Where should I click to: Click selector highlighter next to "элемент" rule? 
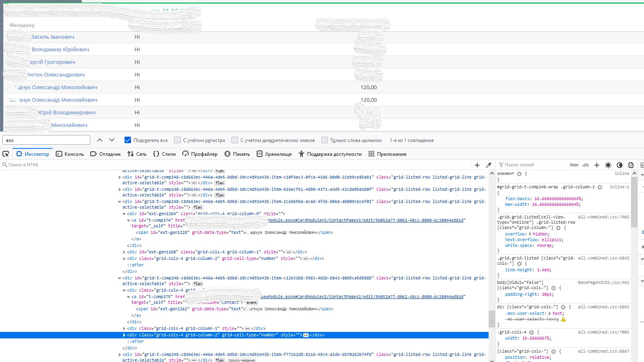tap(519, 174)
